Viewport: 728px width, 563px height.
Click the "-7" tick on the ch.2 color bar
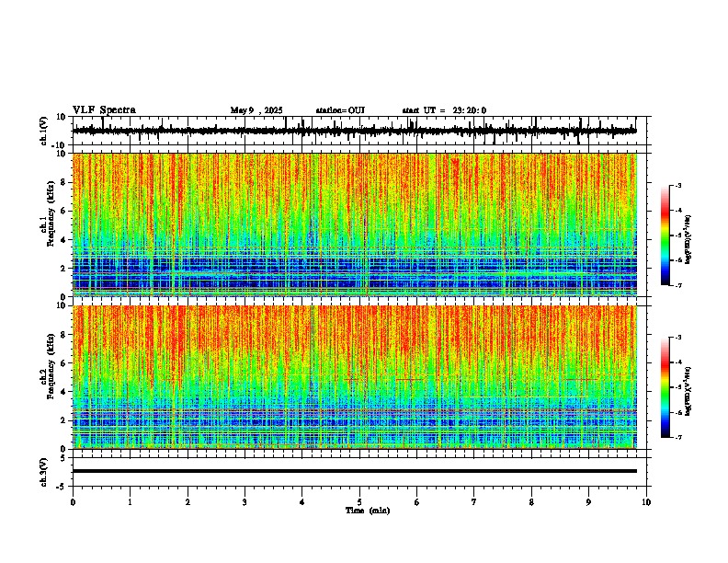pyautogui.click(x=678, y=437)
